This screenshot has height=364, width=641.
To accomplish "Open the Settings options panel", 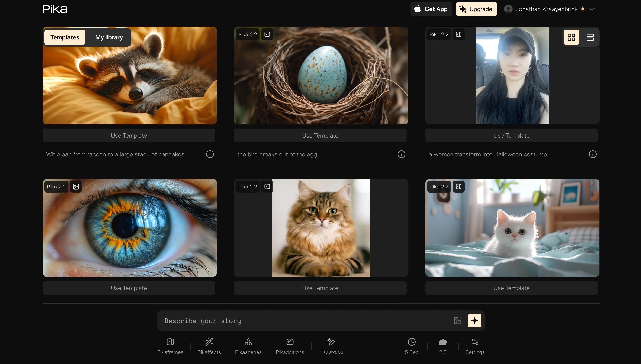I will tap(475, 346).
